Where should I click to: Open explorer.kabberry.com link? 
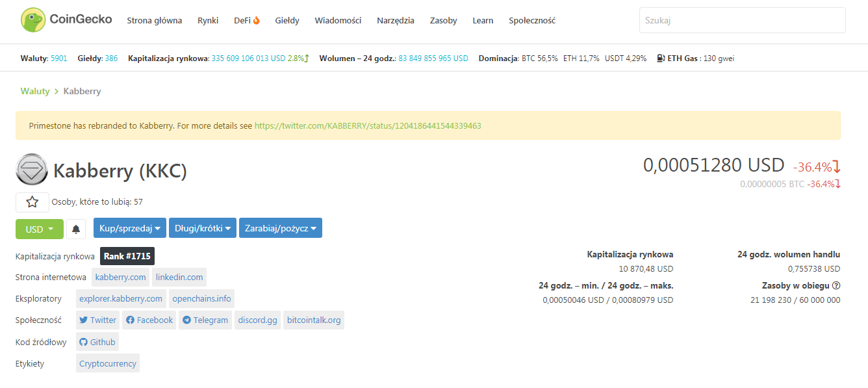click(121, 298)
